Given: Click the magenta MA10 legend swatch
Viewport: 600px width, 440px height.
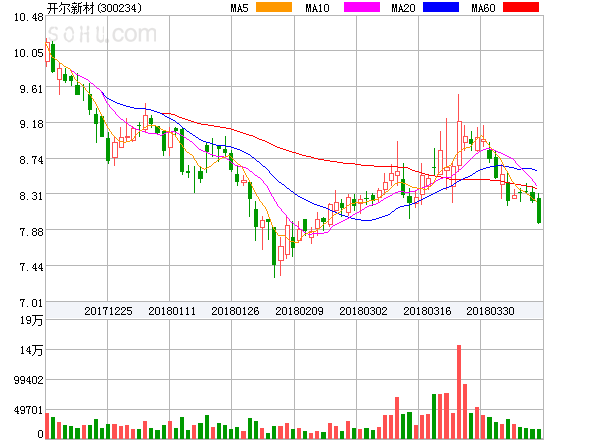Looking at the screenshot, I should tap(362, 7).
